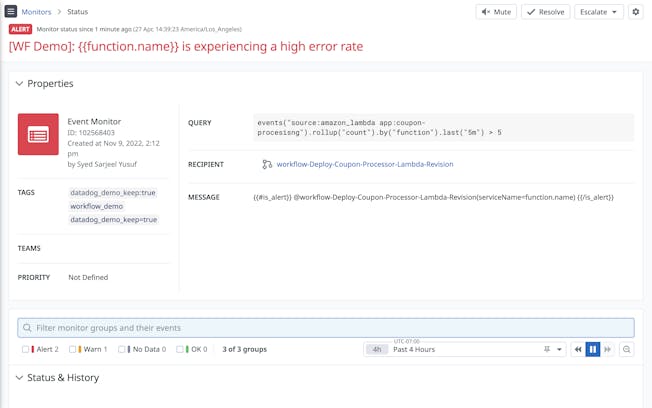The width and height of the screenshot is (652, 408).
Task: Click Not Defined priority value
Action: (88, 277)
